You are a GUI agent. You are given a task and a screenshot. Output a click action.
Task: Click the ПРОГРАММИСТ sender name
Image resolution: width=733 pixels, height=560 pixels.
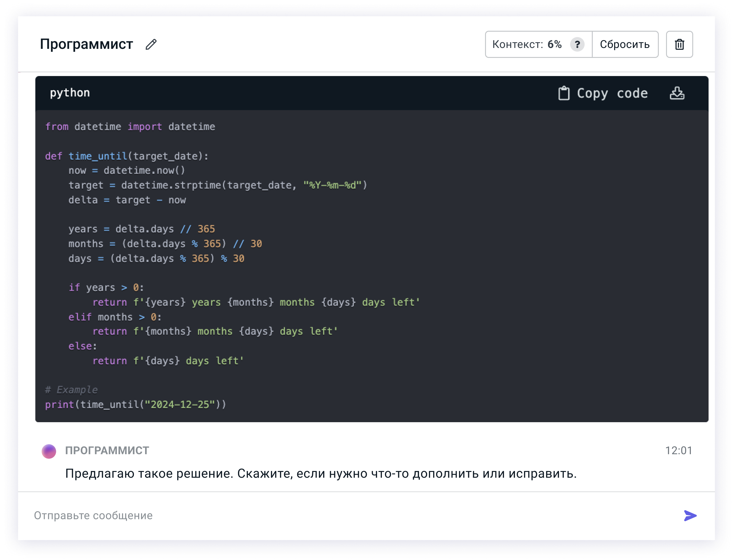[107, 450]
